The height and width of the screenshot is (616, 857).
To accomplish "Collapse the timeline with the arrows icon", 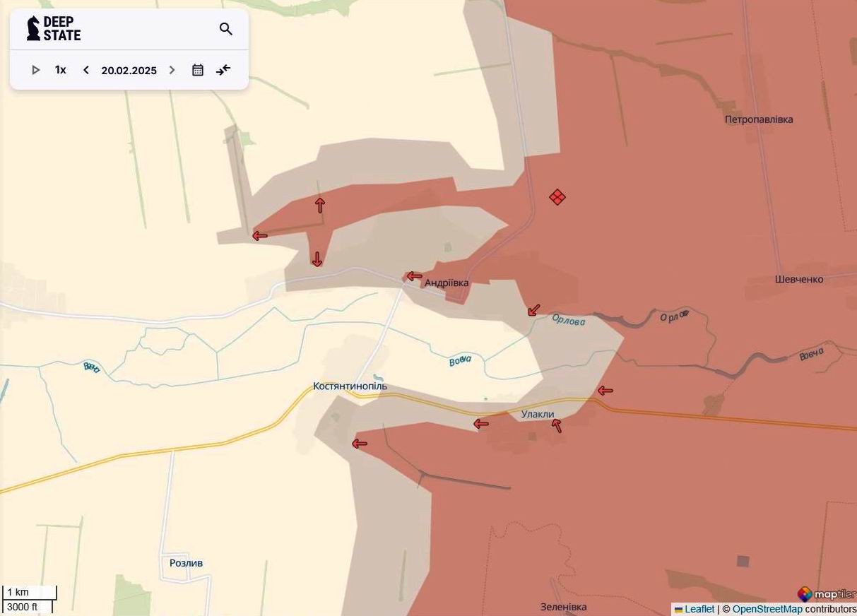I will pos(223,69).
